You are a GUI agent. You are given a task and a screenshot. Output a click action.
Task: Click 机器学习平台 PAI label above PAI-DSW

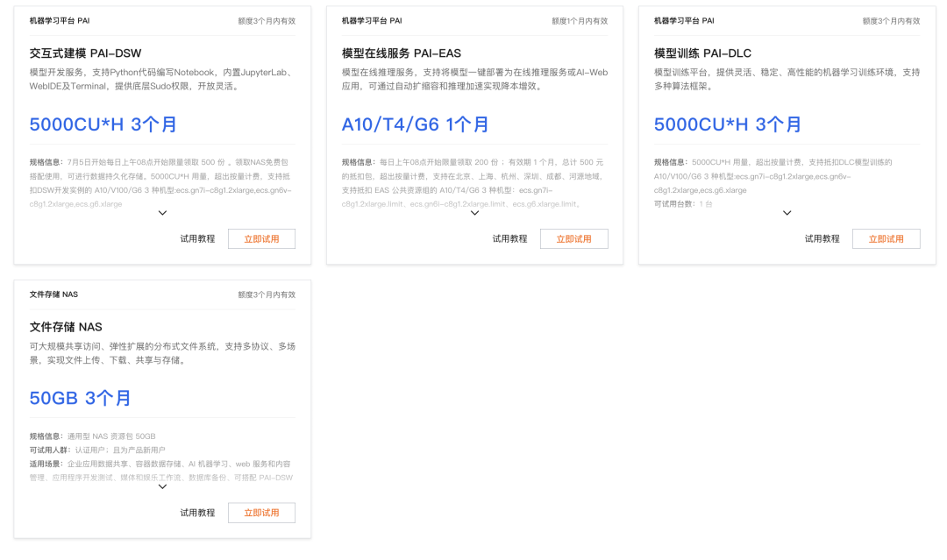(x=60, y=20)
